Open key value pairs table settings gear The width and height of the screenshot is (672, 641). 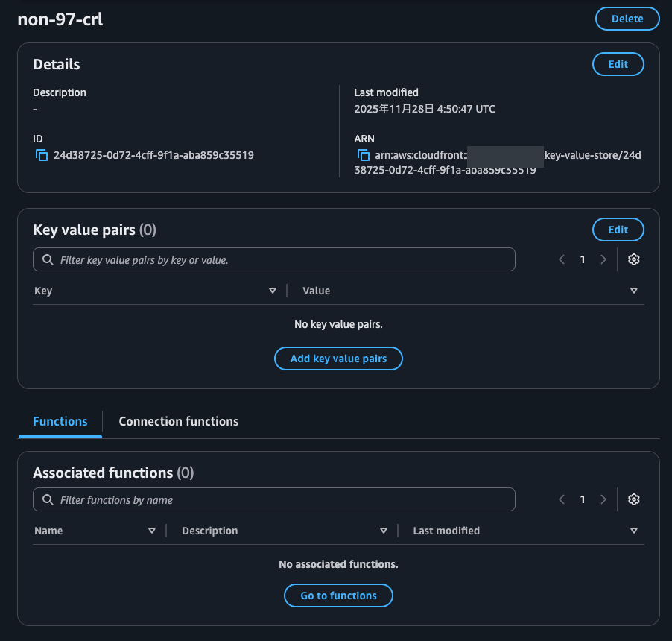tap(634, 259)
